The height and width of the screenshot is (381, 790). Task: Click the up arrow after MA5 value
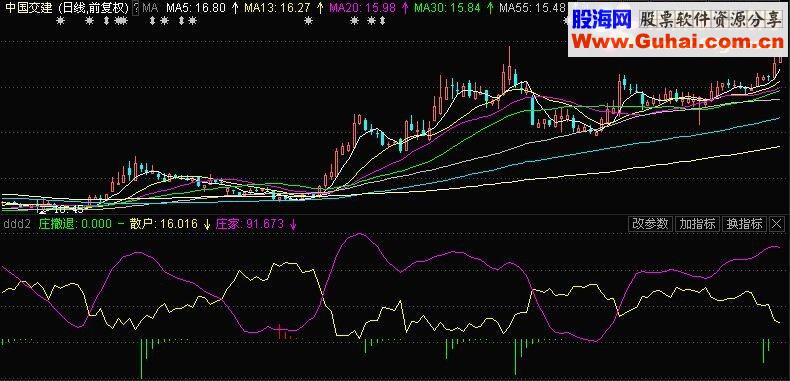point(235,8)
